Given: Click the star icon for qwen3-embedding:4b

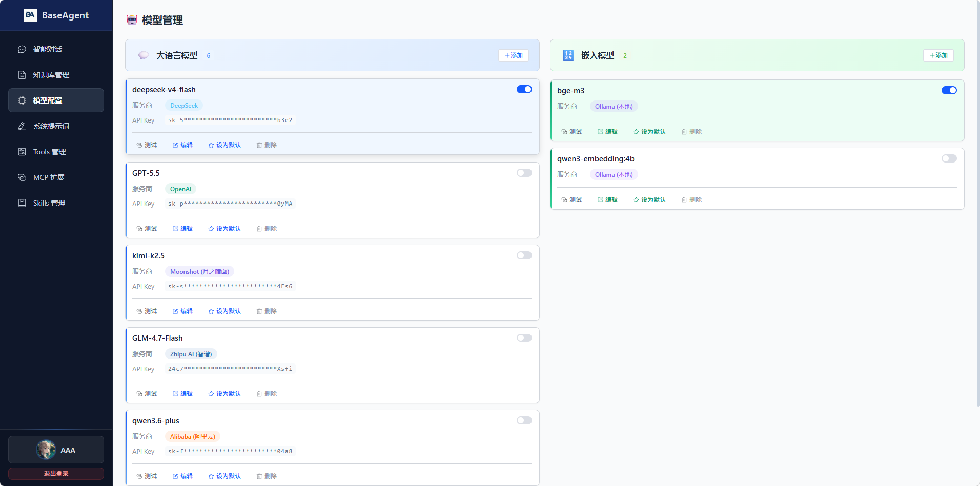Looking at the screenshot, I should pos(636,200).
